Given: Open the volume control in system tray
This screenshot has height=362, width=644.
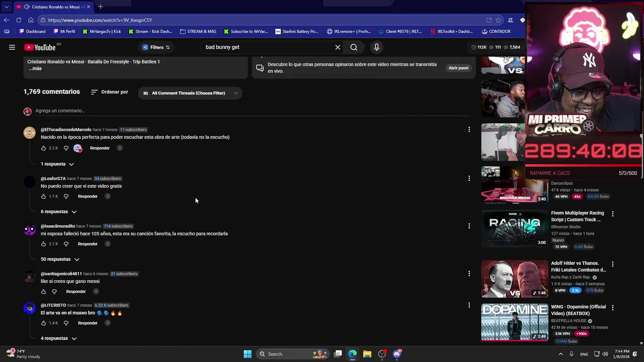Looking at the screenshot, I should (x=605, y=354).
